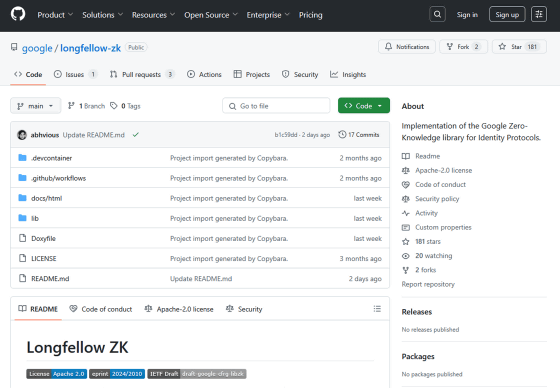
Task: Click the Sign up button
Action: click(507, 15)
